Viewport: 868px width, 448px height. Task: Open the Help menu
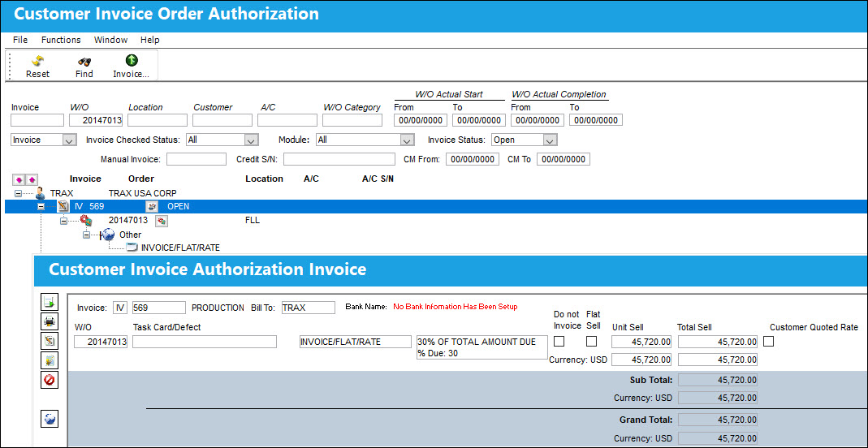(150, 40)
